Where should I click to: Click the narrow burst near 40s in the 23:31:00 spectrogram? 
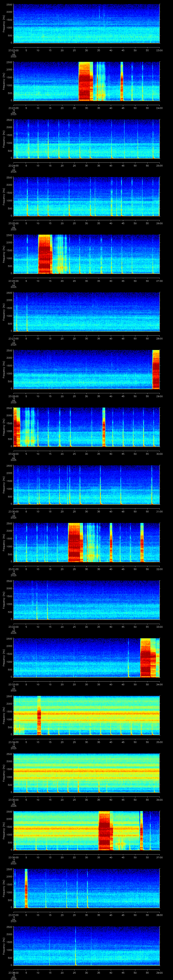(x=111, y=542)
